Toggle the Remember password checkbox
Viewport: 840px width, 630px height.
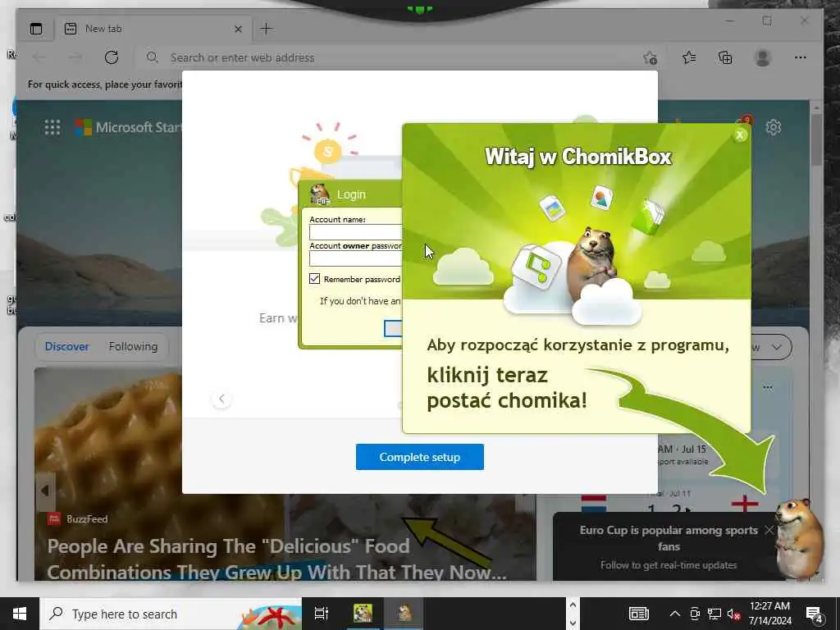(314, 279)
